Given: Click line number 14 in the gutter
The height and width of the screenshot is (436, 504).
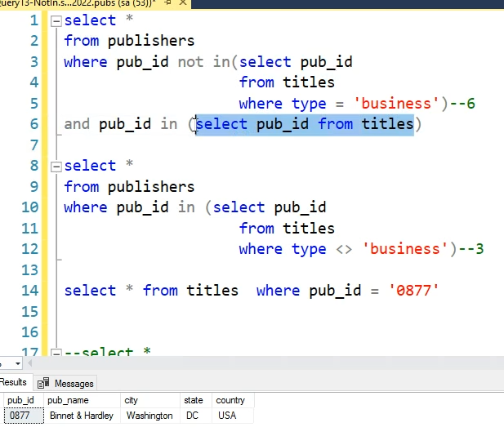Looking at the screenshot, I should point(30,291).
